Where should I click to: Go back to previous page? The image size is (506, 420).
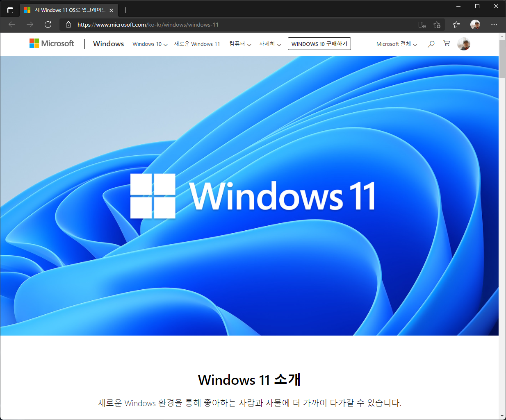(x=12, y=25)
